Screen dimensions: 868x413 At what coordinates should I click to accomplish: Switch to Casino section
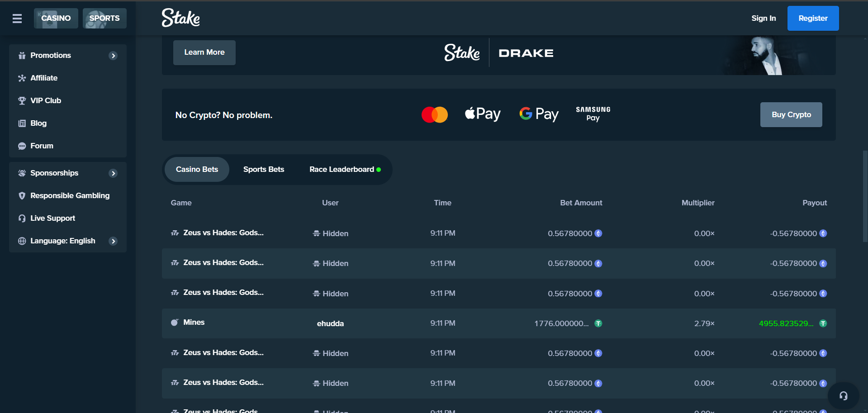56,19
